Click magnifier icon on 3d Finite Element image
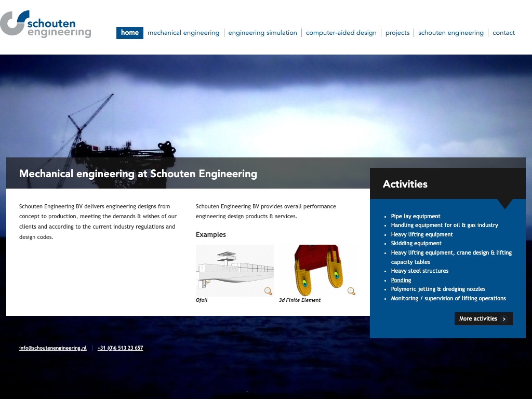532x399 pixels. [351, 291]
